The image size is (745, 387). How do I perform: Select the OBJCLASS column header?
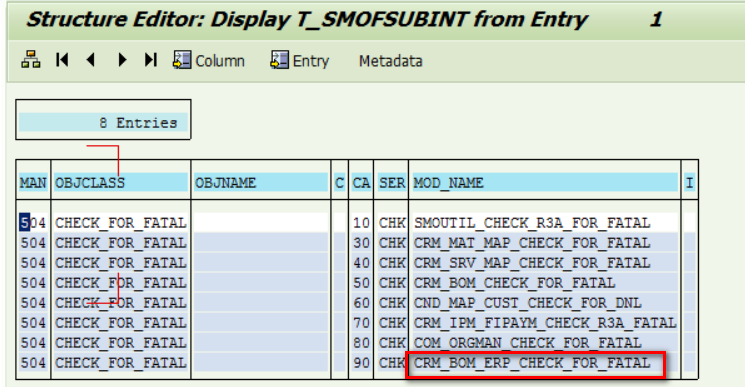(x=121, y=183)
